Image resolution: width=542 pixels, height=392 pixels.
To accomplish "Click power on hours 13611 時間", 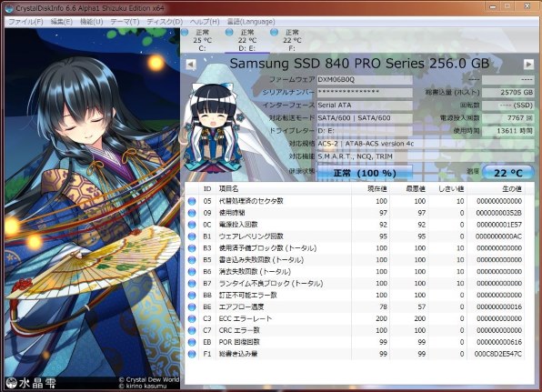I will (x=507, y=131).
